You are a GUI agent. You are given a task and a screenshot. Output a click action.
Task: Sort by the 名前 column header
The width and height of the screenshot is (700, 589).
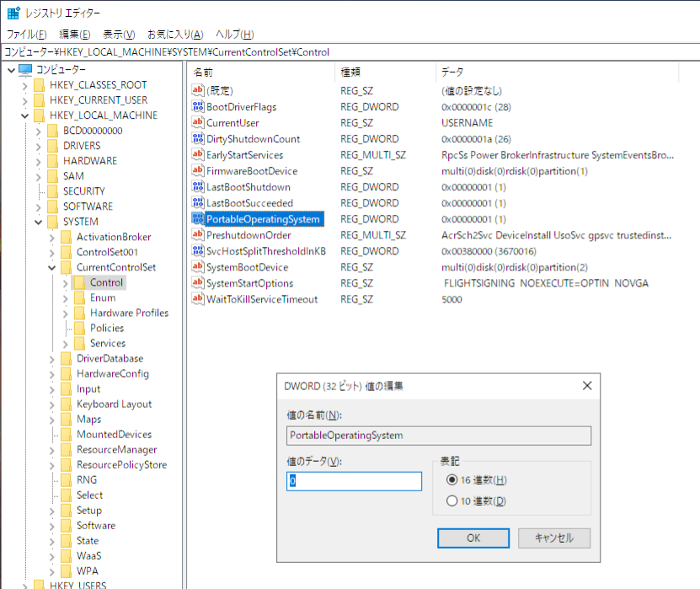(262, 72)
